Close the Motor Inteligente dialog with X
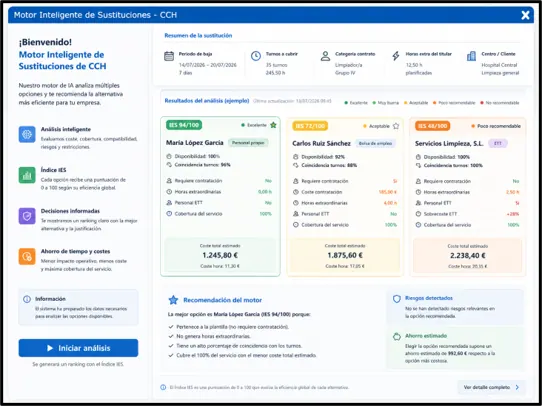 [525, 15]
